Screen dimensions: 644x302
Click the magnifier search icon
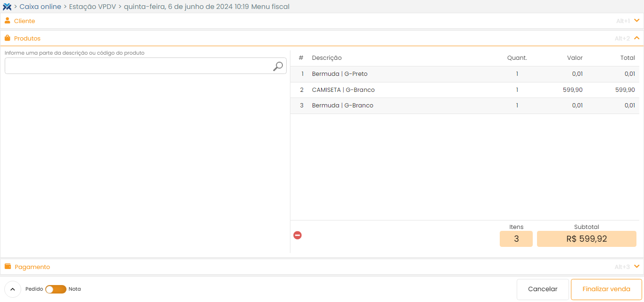point(278,66)
